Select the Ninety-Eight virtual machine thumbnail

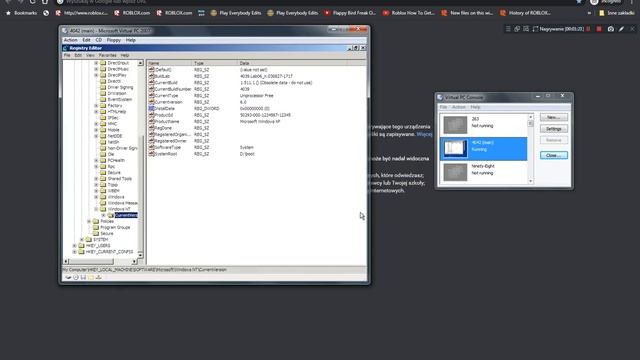point(455,172)
